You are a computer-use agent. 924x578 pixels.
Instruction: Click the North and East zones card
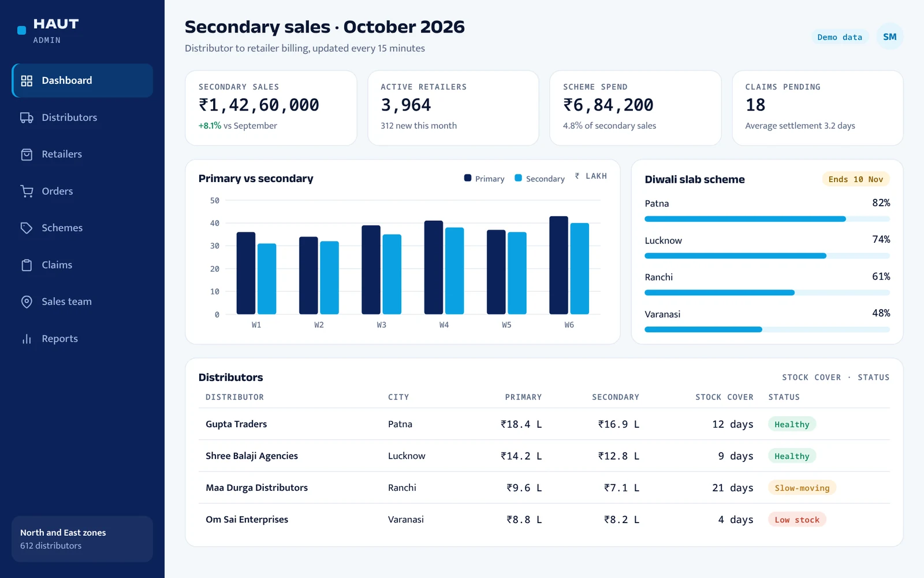click(82, 539)
